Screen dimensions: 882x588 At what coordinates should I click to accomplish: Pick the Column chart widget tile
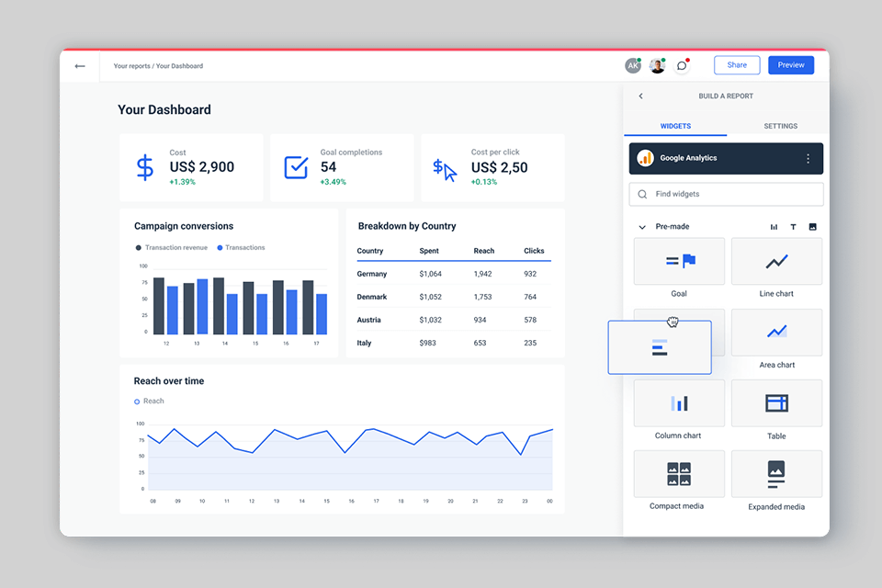[679, 403]
